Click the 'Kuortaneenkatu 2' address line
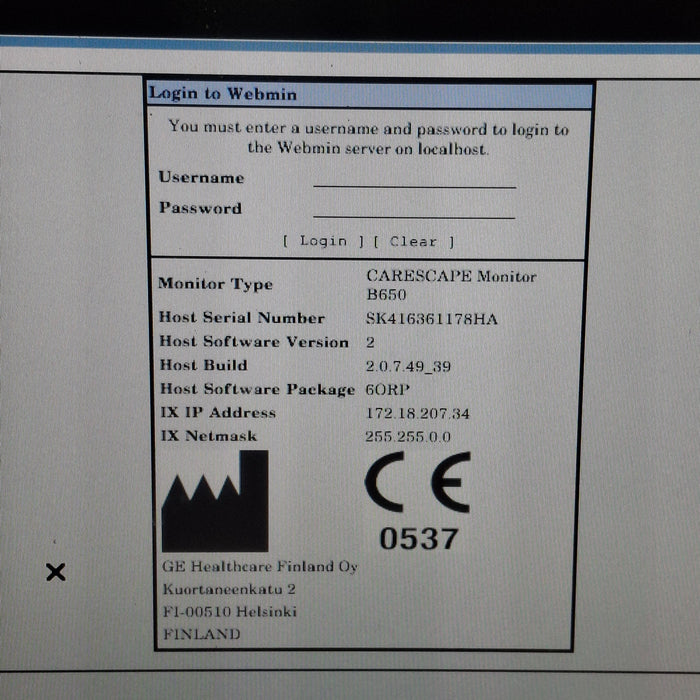The width and height of the screenshot is (700, 700). [229, 589]
